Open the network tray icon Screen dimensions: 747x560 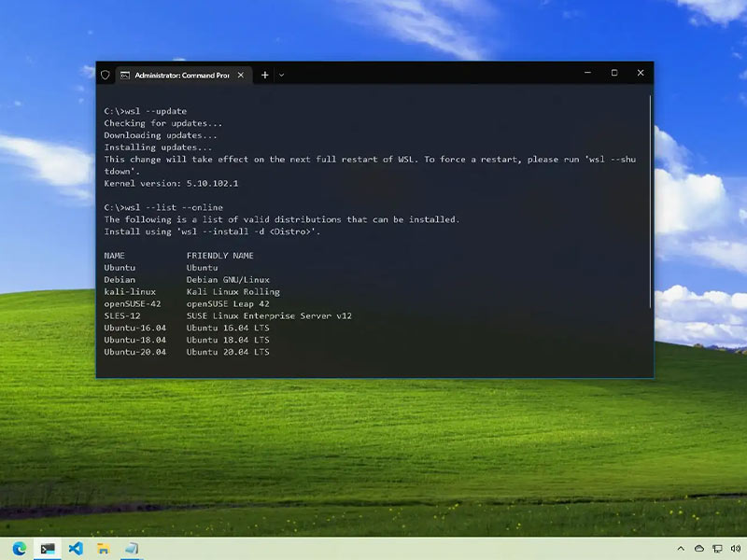click(717, 549)
